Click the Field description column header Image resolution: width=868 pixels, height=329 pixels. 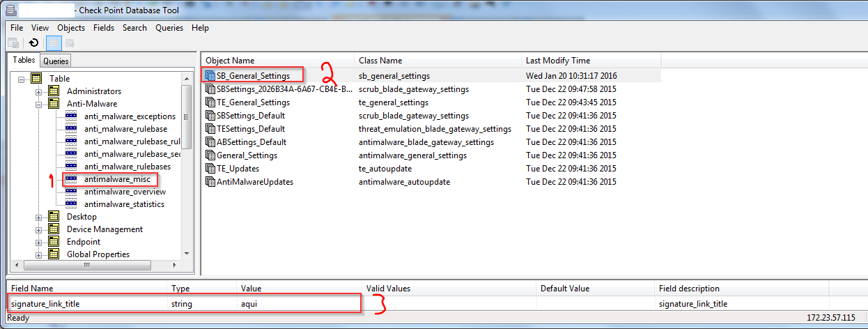[742, 289]
